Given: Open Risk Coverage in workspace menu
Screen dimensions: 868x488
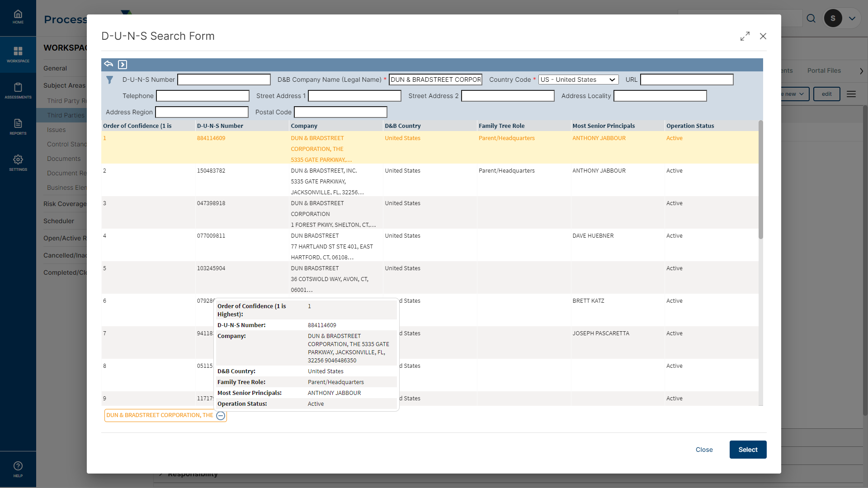Looking at the screenshot, I should 65,204.
